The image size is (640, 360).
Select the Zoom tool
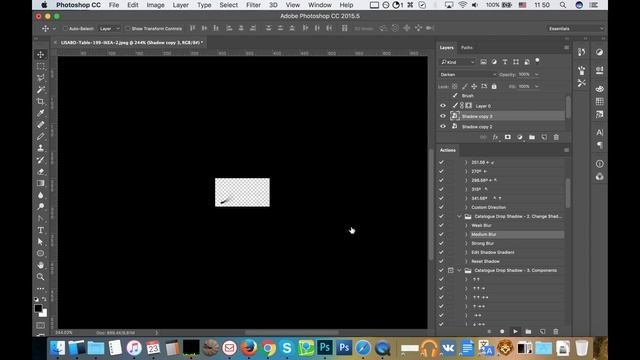click(x=40, y=277)
